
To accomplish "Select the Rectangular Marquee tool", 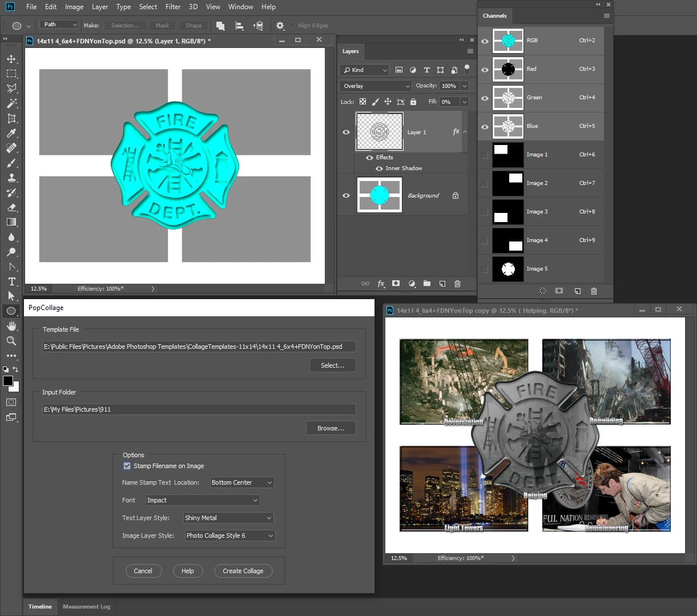I will (11, 74).
